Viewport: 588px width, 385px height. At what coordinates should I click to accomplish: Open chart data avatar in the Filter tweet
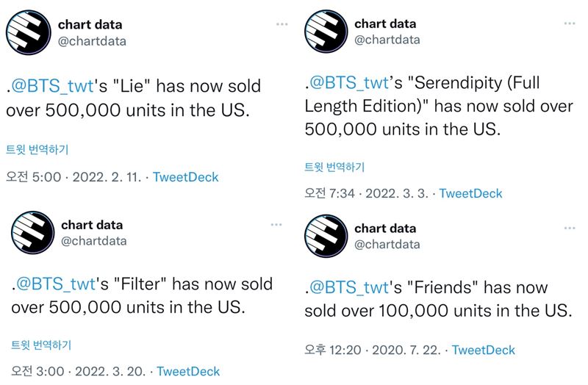tap(32, 232)
